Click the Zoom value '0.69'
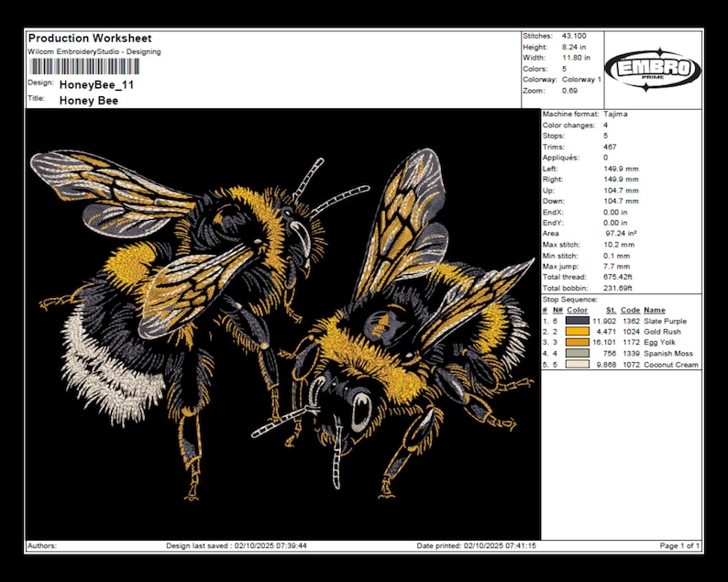 pyautogui.click(x=569, y=91)
